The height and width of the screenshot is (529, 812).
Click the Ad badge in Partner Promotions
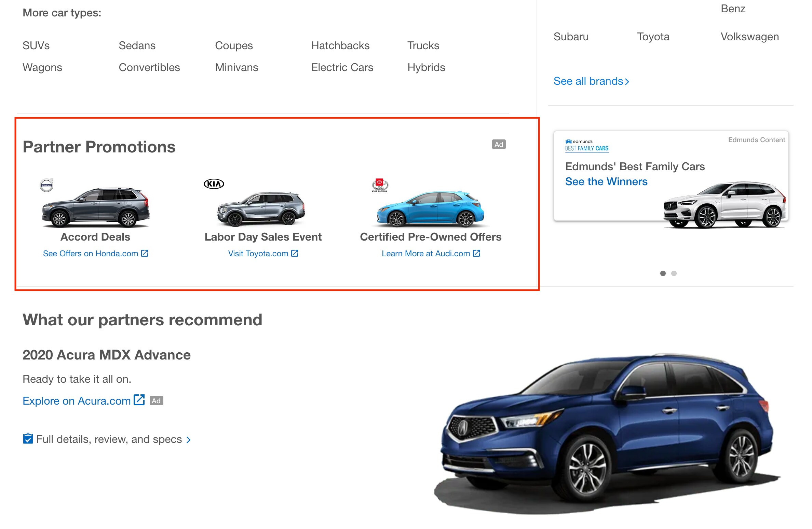click(499, 144)
